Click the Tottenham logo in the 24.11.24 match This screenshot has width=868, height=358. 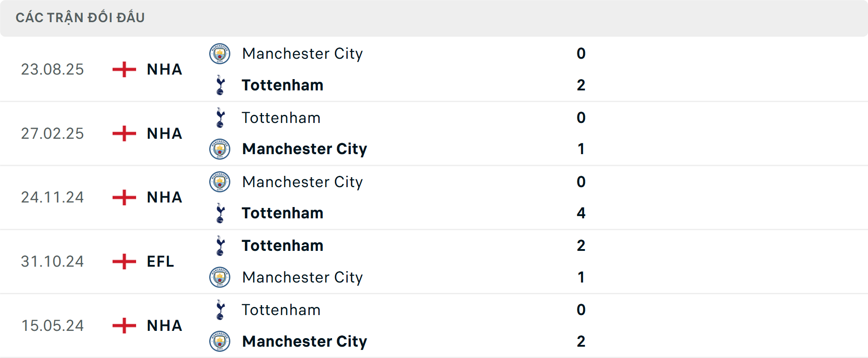[x=220, y=213]
